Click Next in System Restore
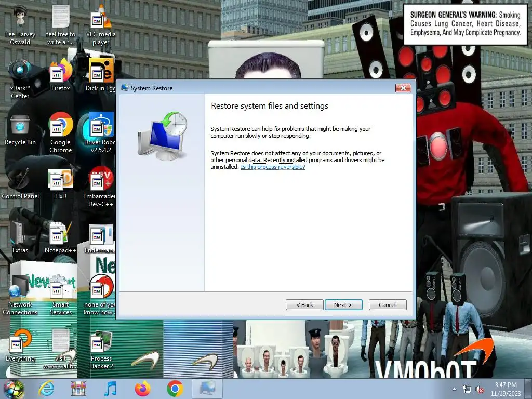 343,304
